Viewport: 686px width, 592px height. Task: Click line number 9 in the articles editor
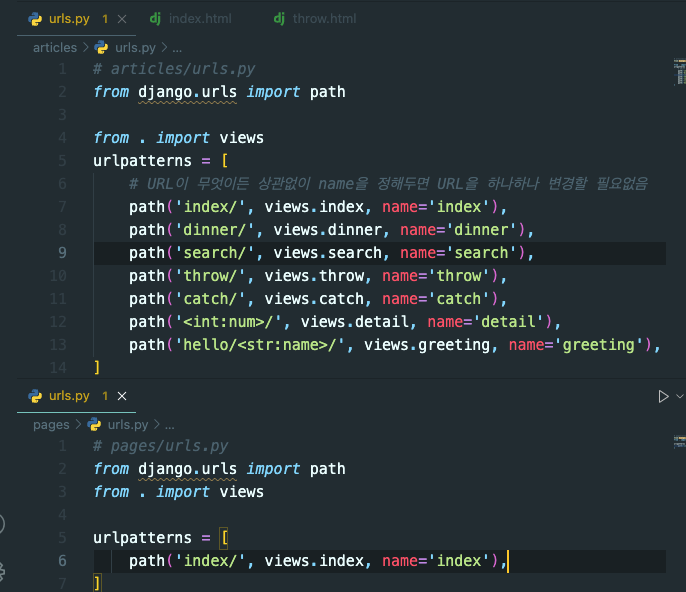tap(63, 253)
